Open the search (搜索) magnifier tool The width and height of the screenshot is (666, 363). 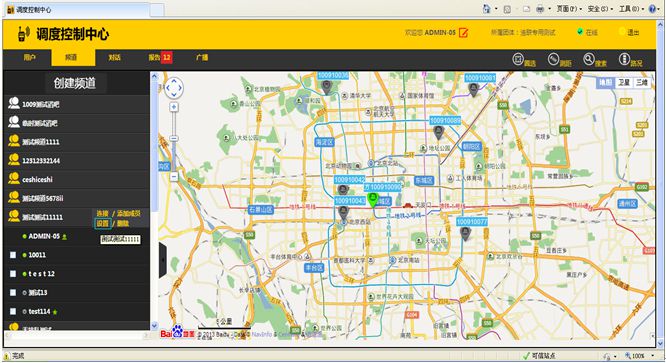pos(588,59)
